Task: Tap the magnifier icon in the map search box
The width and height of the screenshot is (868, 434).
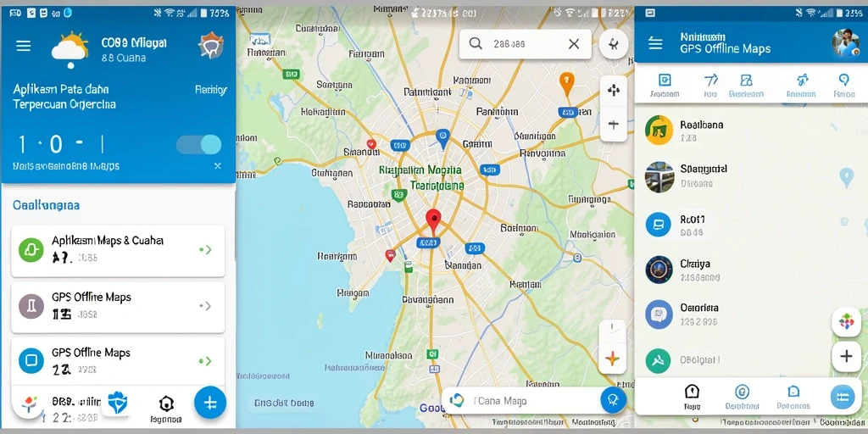Action: 475,44
